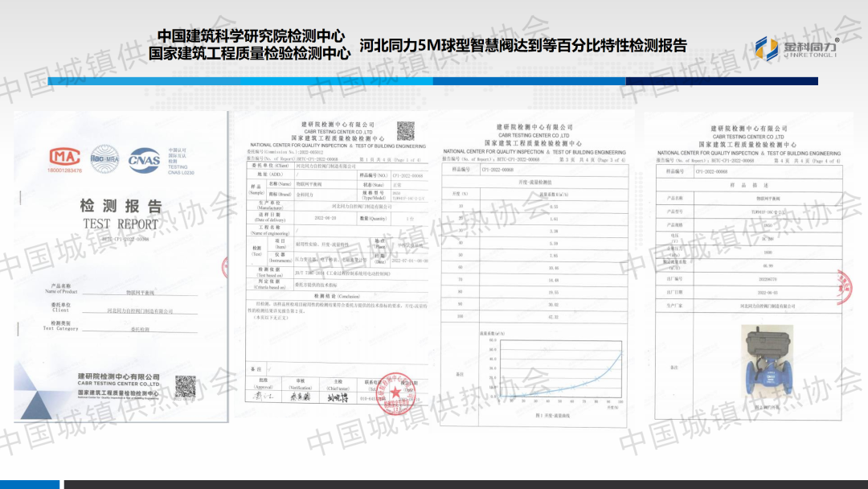The image size is (868, 489).
Task: Click the slide title about 5M球型智慧阀
Action: pyautogui.click(x=523, y=45)
